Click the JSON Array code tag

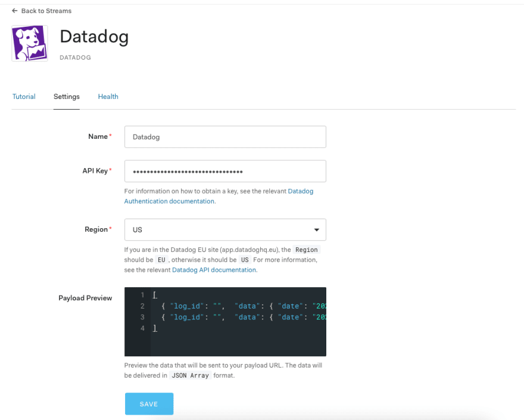[x=190, y=375]
